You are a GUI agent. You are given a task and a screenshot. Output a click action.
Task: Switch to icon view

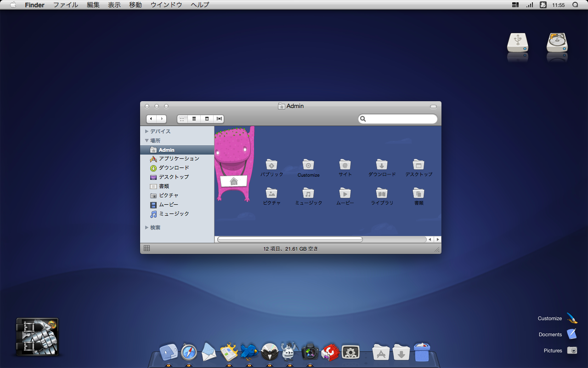point(182,119)
